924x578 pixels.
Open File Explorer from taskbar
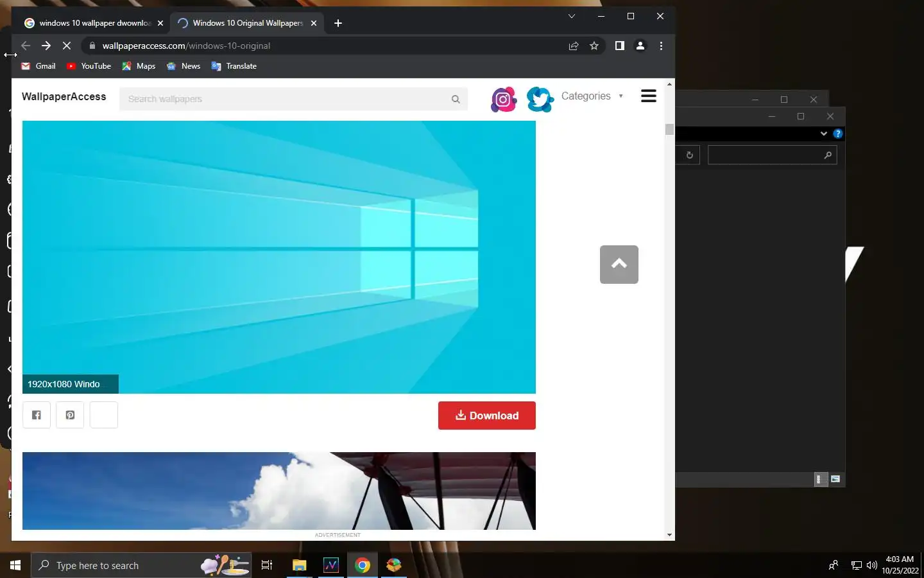pos(299,565)
